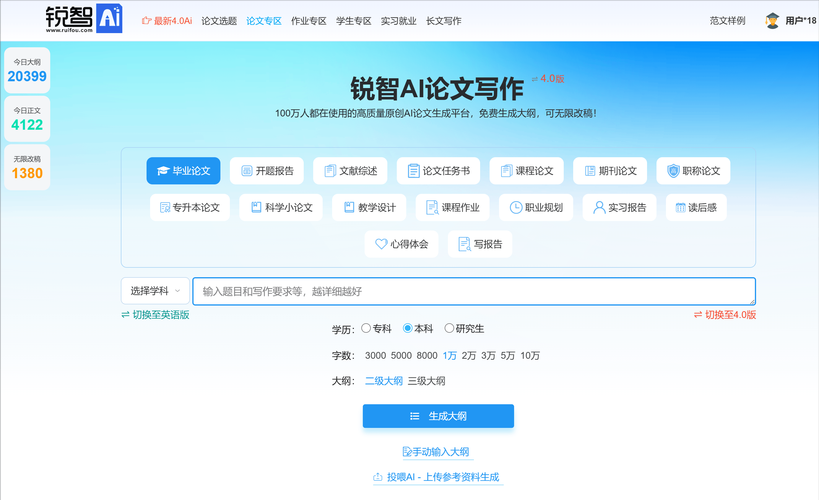This screenshot has width=819, height=500.
Task: Click the clock icon beside 职业规划
Action: tap(516, 207)
